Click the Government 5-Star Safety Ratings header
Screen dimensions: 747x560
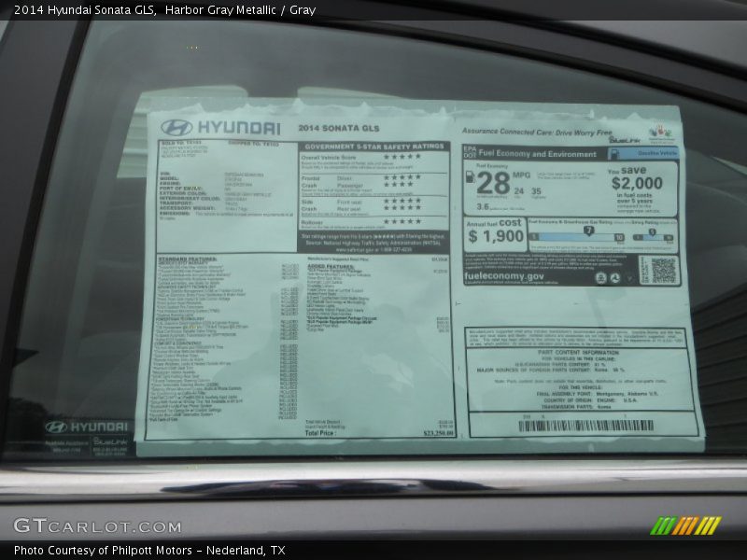point(373,147)
